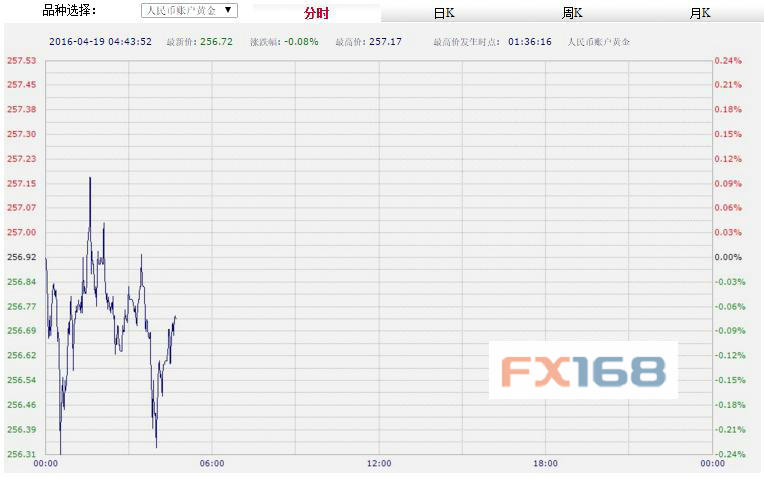The height and width of the screenshot is (478, 764).
Task: Click the 0.24% right axis label
Action: point(727,61)
